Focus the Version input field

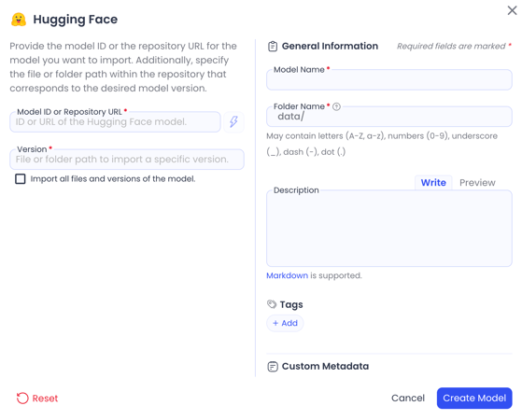[127, 159]
